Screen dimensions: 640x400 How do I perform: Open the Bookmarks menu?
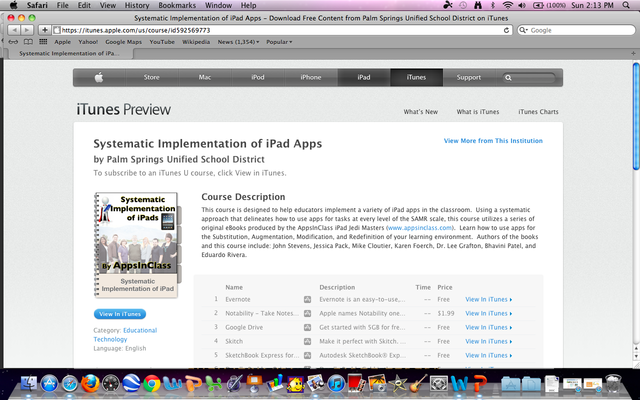click(177, 5)
